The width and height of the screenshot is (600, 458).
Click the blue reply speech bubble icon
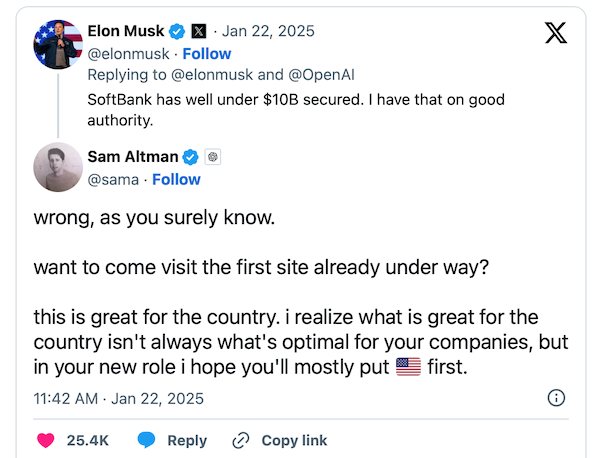[146, 440]
